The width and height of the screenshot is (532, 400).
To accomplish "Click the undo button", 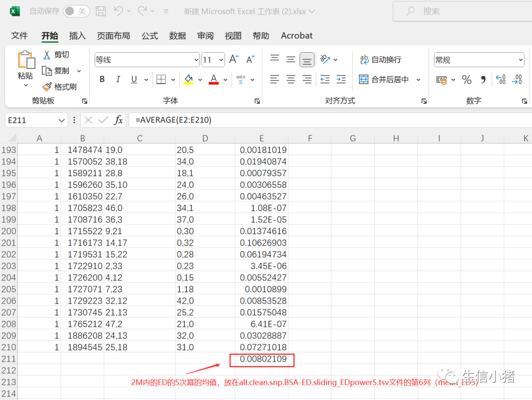I will (118, 11).
